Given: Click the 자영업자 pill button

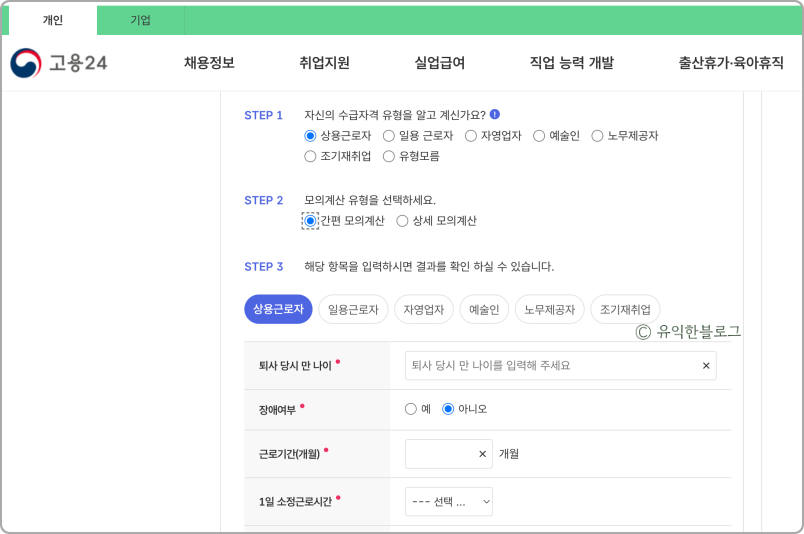Looking at the screenshot, I should (x=424, y=309).
